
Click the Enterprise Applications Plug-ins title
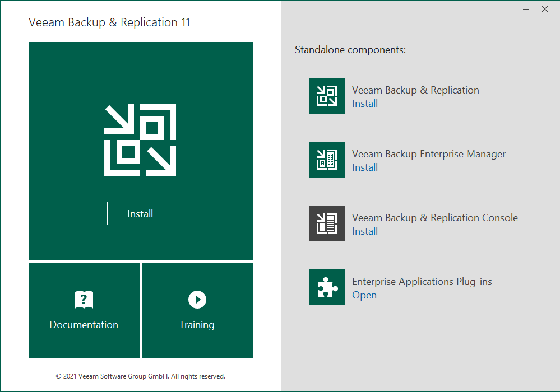tap(422, 282)
